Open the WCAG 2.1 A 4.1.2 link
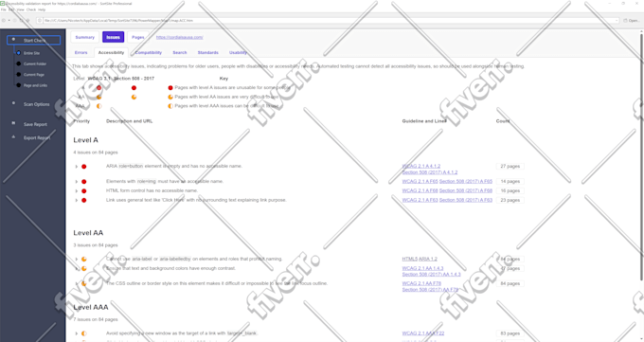 pyautogui.click(x=421, y=166)
